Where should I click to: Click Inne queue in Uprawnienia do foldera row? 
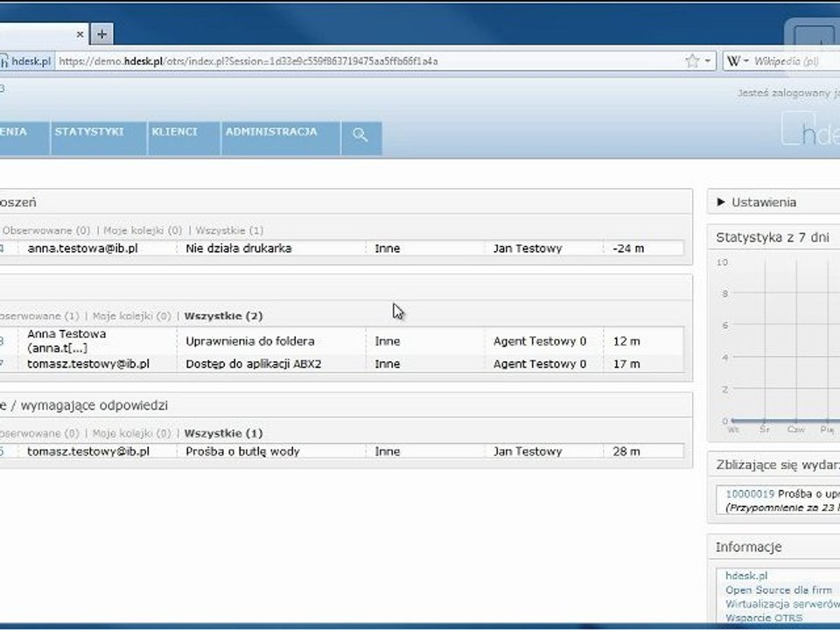coord(388,341)
